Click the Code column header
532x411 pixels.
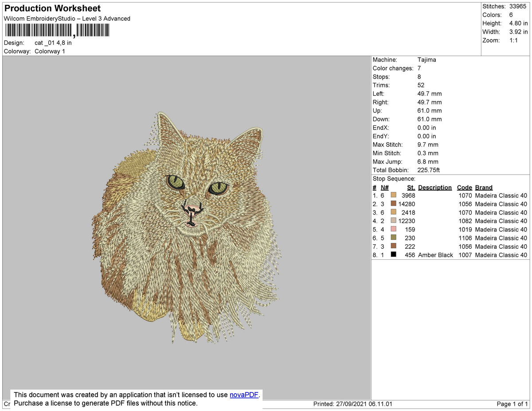tap(464, 187)
